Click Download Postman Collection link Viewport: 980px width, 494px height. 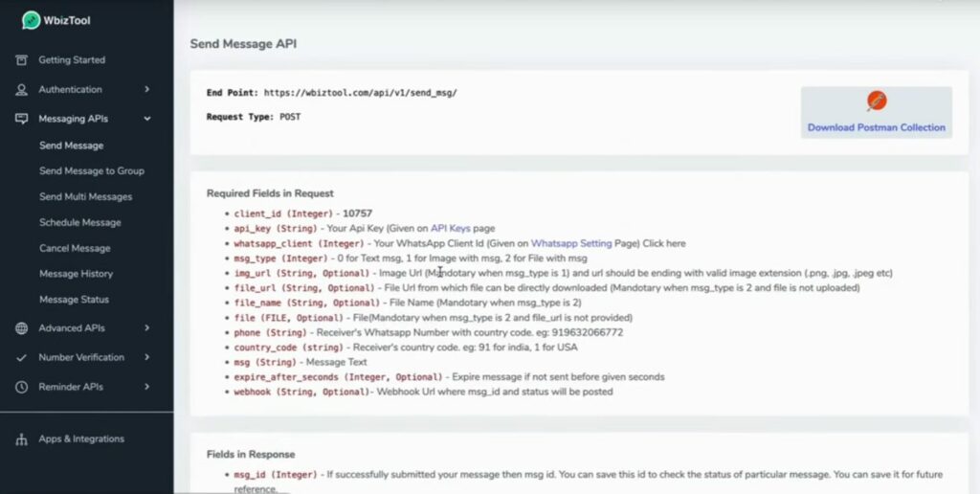pos(877,127)
